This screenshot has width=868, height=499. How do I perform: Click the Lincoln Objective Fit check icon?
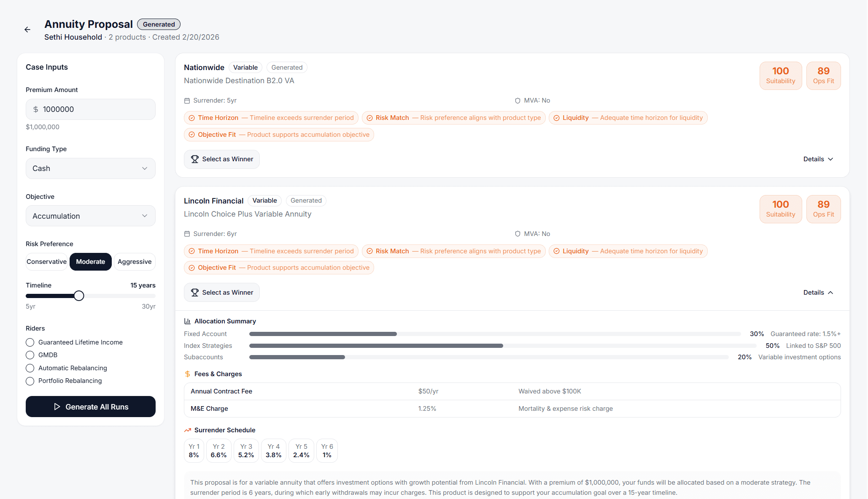(x=192, y=268)
